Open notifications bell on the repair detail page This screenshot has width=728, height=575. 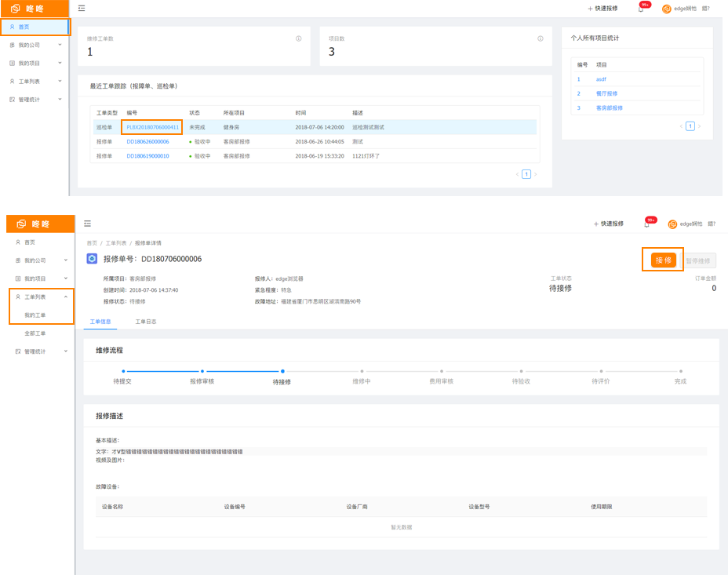pos(646,224)
